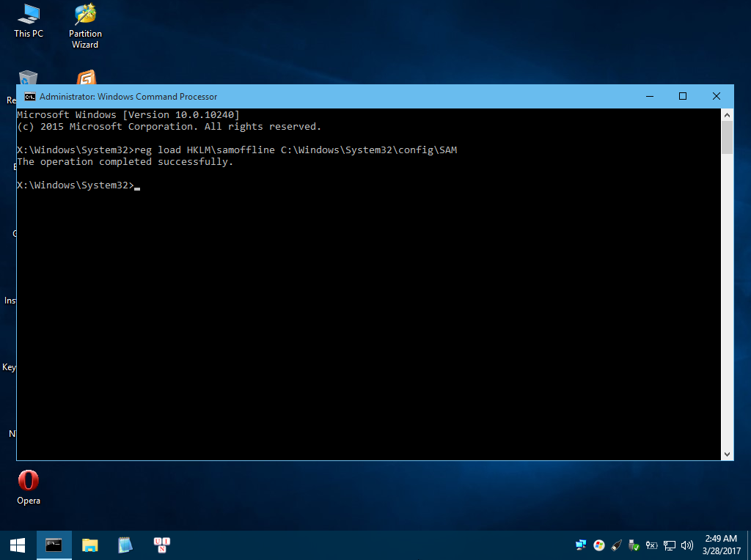The image size is (751, 560).
Task: Click the red UN icon on taskbar
Action: [161, 545]
